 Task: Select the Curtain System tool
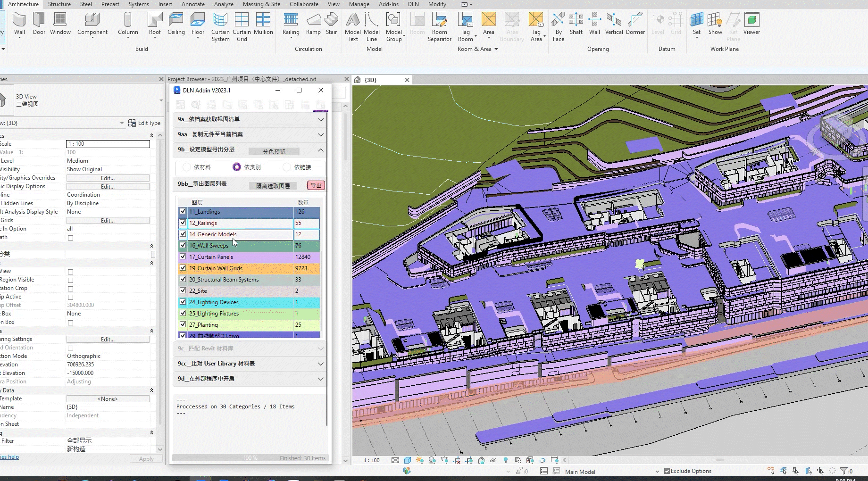[x=220, y=27]
